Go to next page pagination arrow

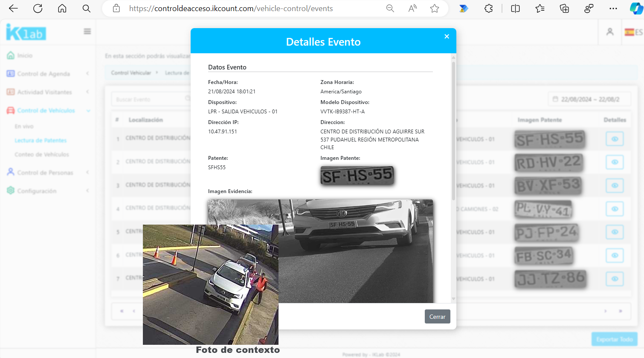point(605,311)
